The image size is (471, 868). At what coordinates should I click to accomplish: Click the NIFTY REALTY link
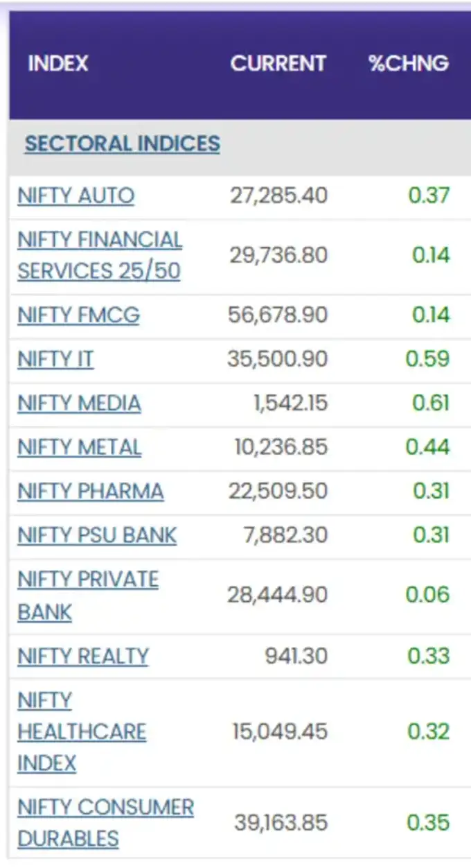[82, 656]
